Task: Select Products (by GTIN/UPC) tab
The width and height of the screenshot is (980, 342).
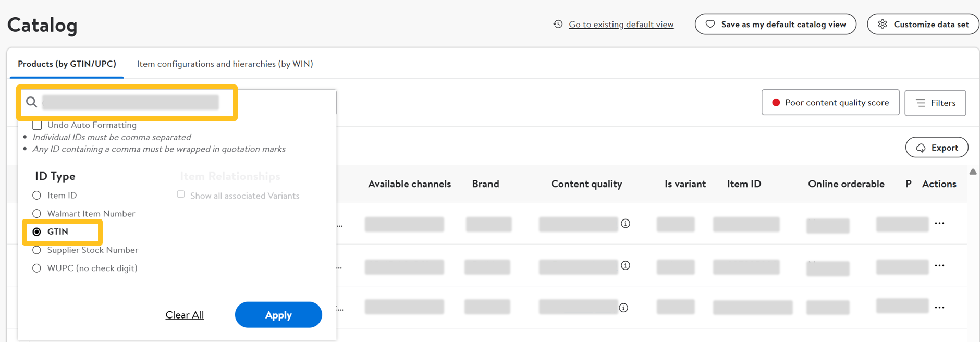Action: [x=67, y=64]
